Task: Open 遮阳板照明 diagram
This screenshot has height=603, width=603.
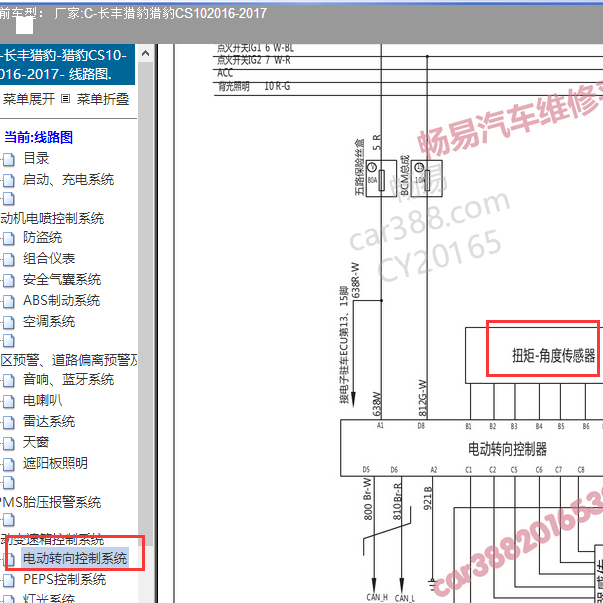Action: tap(55, 463)
